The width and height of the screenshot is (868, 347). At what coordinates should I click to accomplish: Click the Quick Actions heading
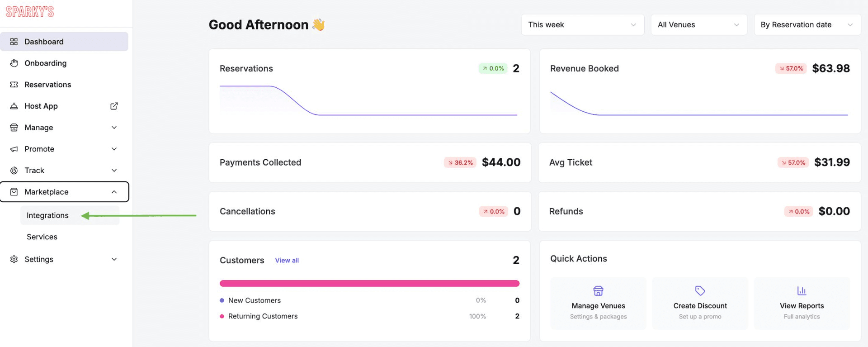point(578,259)
